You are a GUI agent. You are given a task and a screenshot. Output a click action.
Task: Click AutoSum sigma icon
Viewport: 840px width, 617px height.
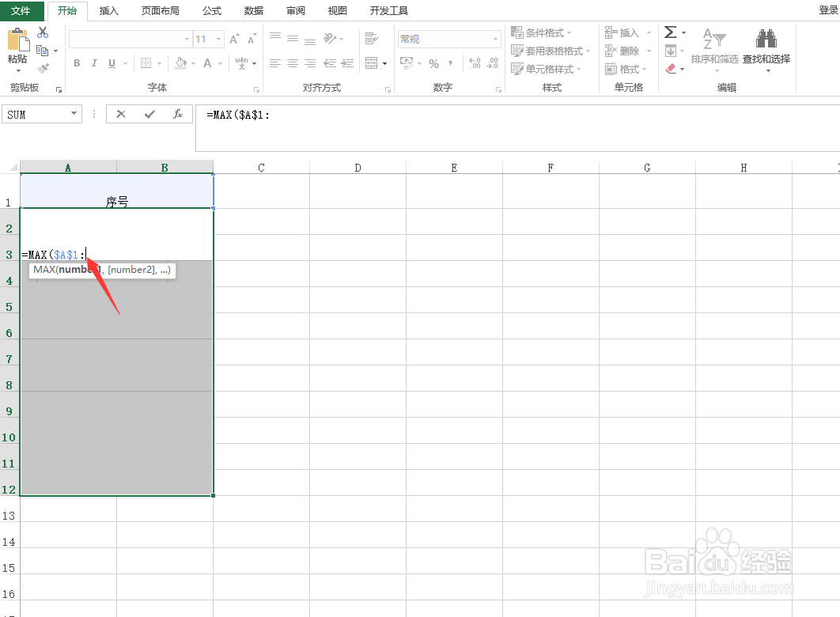670,32
